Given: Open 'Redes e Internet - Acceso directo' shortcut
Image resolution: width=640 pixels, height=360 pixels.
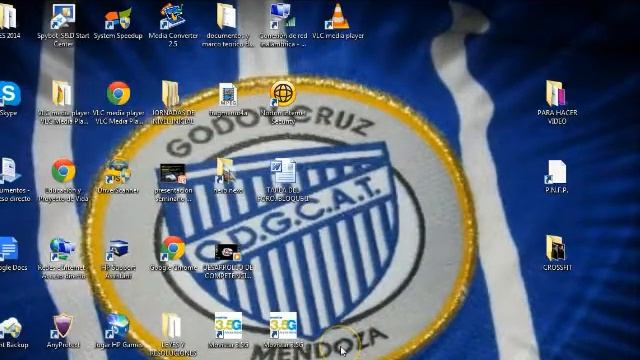Looking at the screenshot, I should click(x=62, y=250).
